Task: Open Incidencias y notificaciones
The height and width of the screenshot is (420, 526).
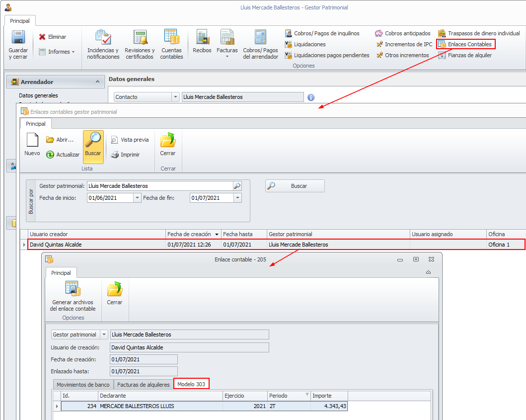Action: [103, 45]
